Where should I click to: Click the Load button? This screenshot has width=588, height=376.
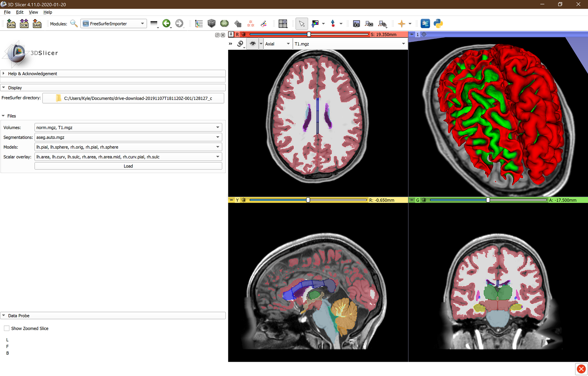[x=128, y=166]
